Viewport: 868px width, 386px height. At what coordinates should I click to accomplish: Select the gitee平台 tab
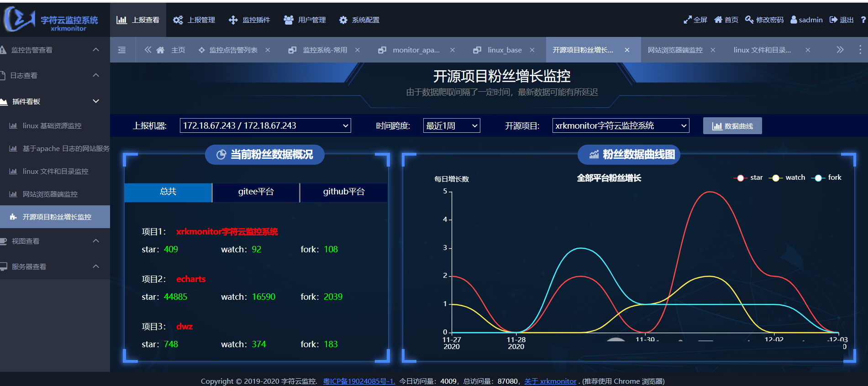pos(256,192)
